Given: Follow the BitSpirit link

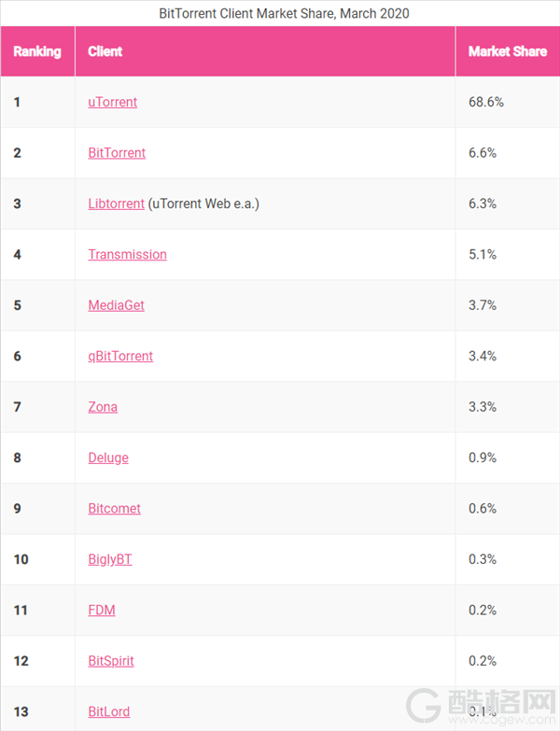Looking at the screenshot, I should (111, 661).
